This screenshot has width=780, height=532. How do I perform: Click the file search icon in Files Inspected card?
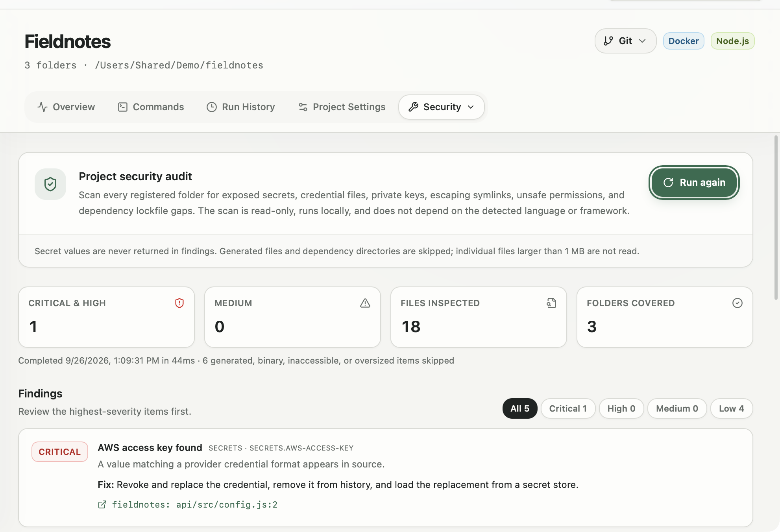coord(551,303)
